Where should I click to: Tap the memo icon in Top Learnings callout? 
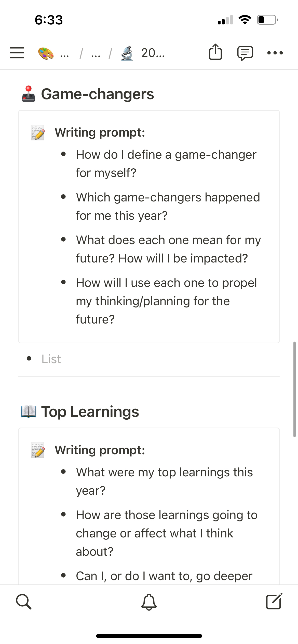[x=38, y=450]
